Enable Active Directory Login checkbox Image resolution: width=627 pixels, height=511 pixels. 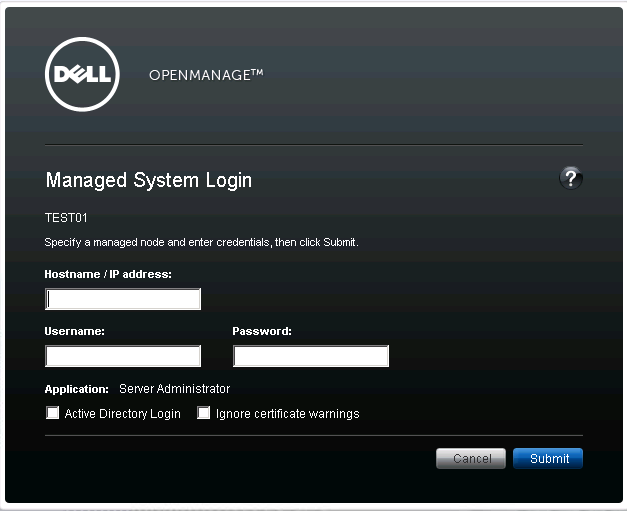coord(52,413)
